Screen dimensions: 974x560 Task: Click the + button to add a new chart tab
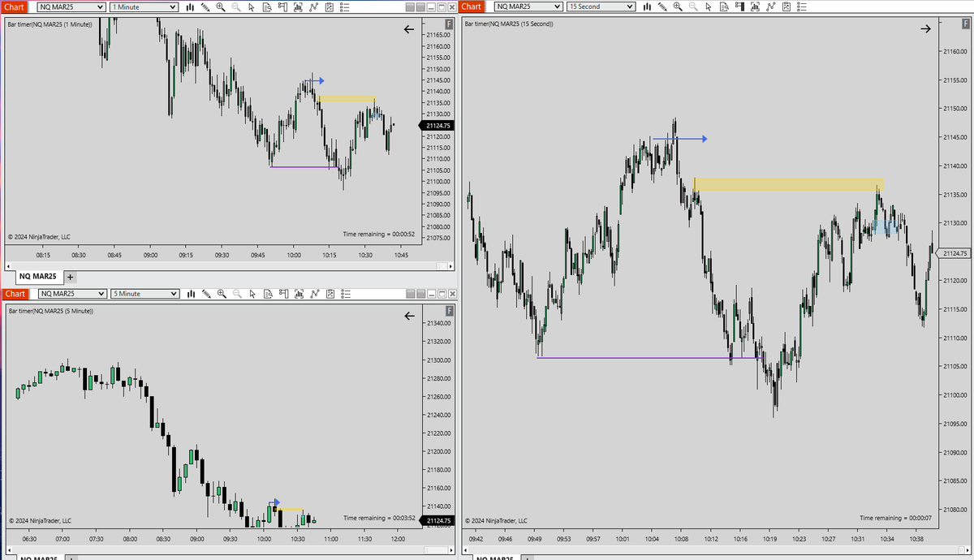coord(68,276)
